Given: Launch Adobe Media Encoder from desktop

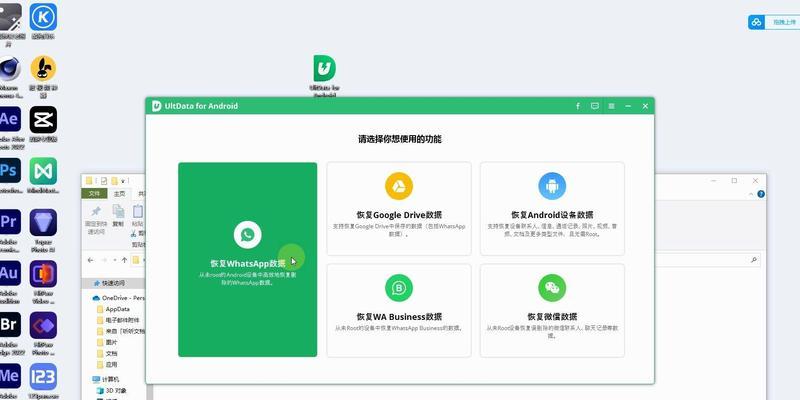Looking at the screenshot, I should 10,381.
